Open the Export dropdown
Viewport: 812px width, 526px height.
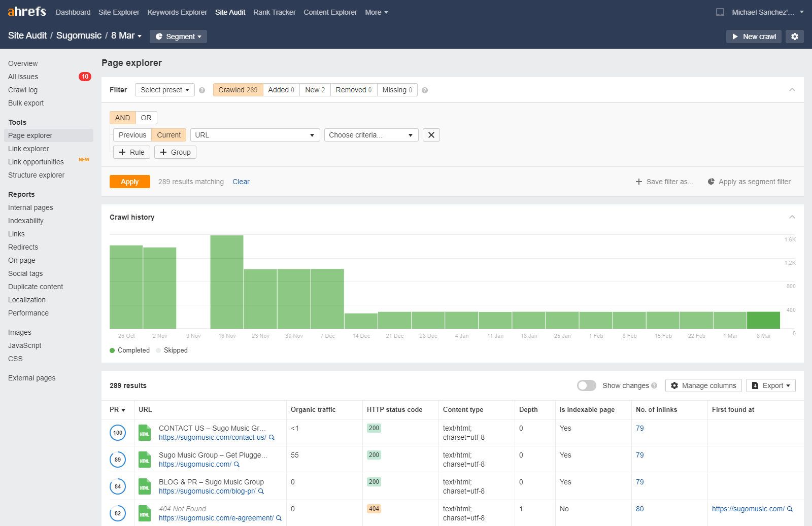pyautogui.click(x=771, y=385)
